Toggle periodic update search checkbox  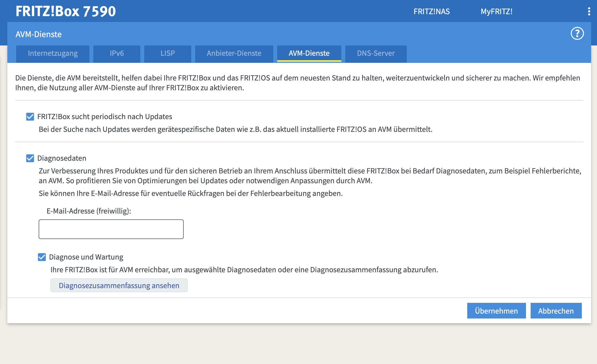(x=30, y=117)
